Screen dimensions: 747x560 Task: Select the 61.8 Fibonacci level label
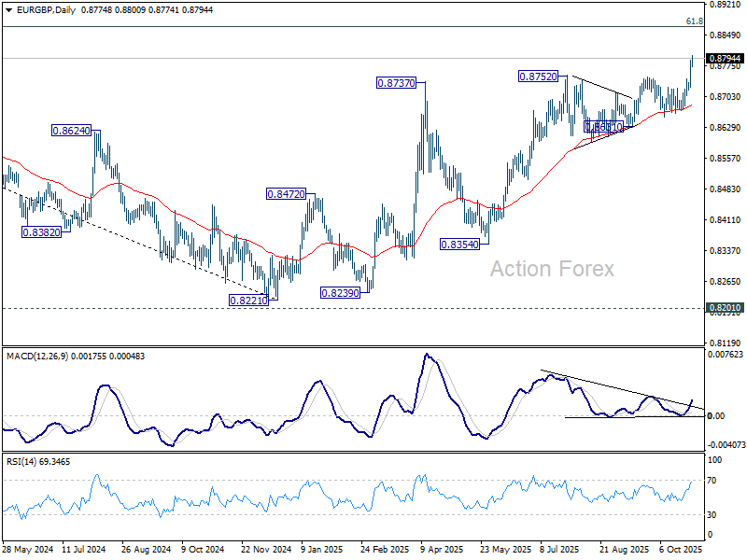(694, 21)
